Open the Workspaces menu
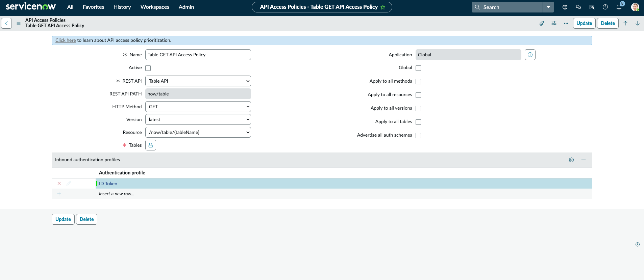The height and width of the screenshot is (280, 644). click(155, 7)
